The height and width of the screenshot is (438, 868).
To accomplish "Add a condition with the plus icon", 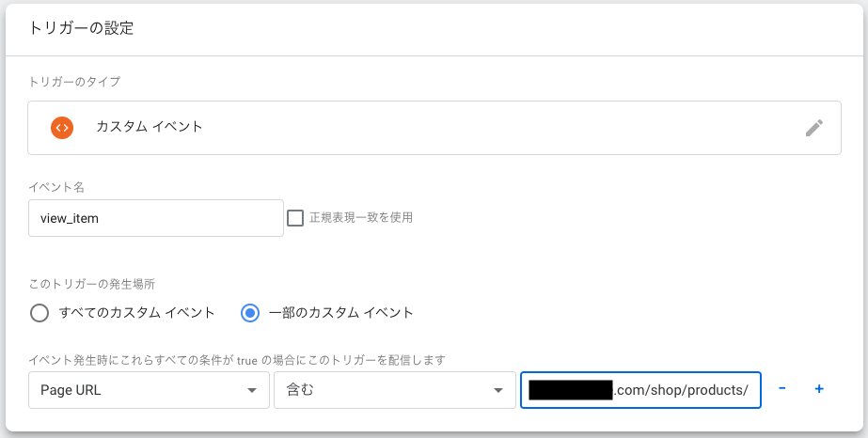I will [x=819, y=389].
